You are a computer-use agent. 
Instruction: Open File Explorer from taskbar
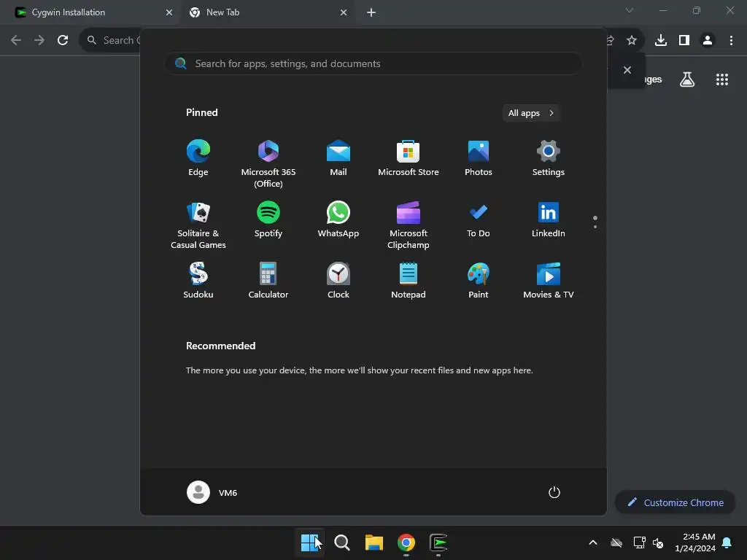pos(374,542)
